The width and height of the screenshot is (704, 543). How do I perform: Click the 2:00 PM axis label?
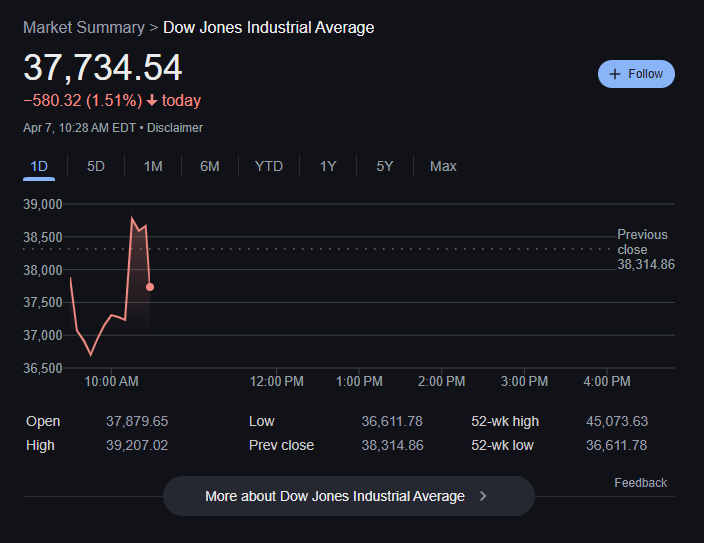(441, 381)
